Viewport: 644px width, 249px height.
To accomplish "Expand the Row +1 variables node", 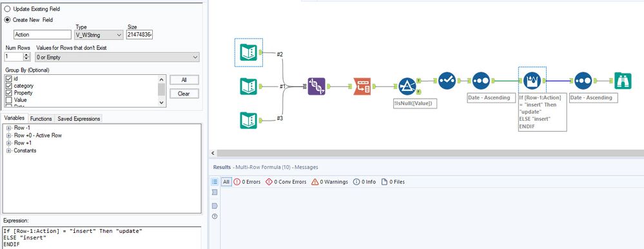I will [8, 143].
